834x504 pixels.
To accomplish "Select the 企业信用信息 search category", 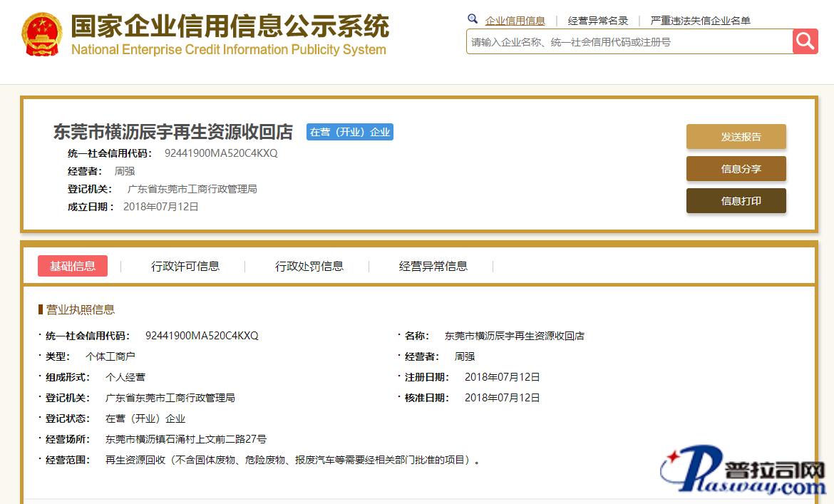I will pos(515,21).
